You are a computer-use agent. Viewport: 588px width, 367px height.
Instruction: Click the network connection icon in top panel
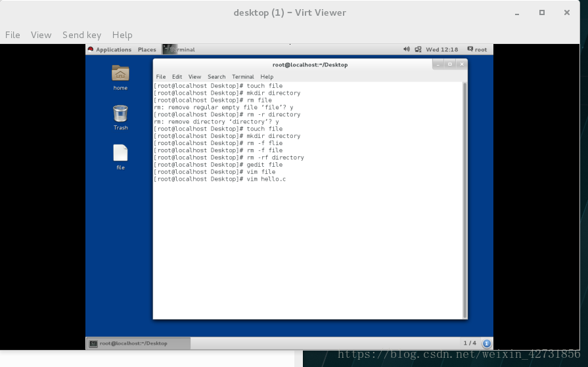[418, 49]
